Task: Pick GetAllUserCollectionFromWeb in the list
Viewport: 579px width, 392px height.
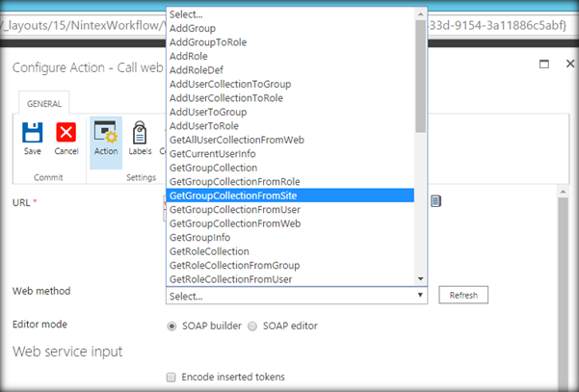Action: click(290, 140)
